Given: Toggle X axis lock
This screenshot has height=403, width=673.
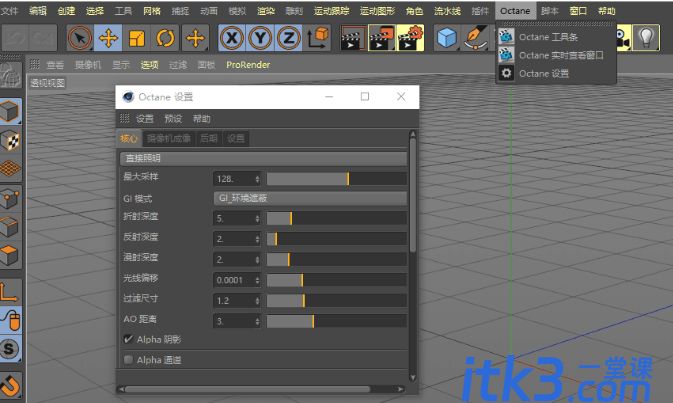Looking at the screenshot, I should click(232, 38).
